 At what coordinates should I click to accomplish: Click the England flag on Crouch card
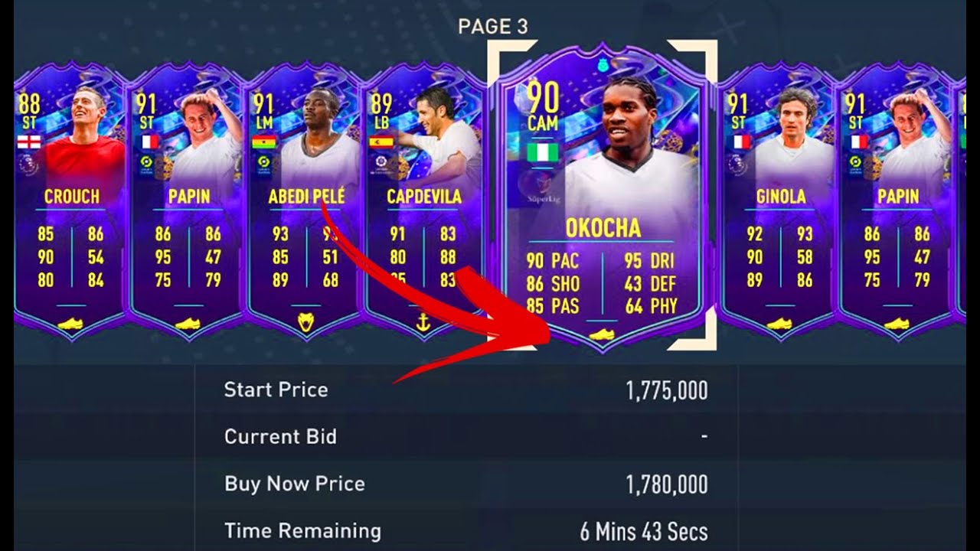point(29,142)
